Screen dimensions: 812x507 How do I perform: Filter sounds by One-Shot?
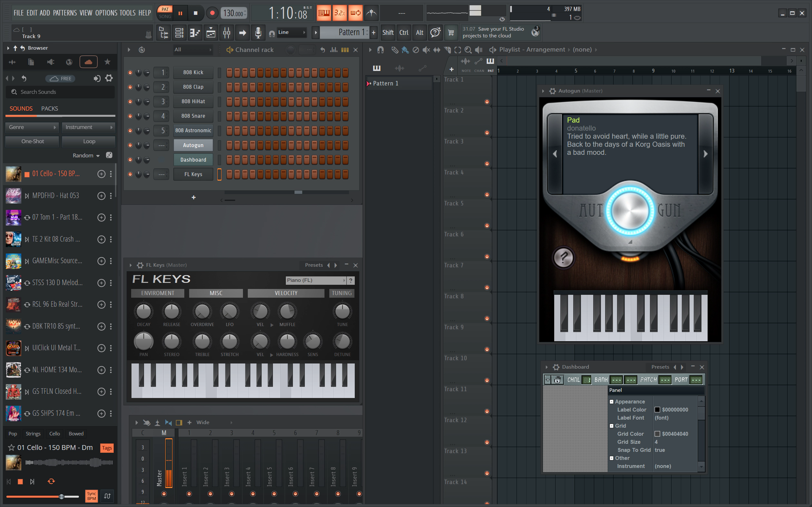point(33,141)
